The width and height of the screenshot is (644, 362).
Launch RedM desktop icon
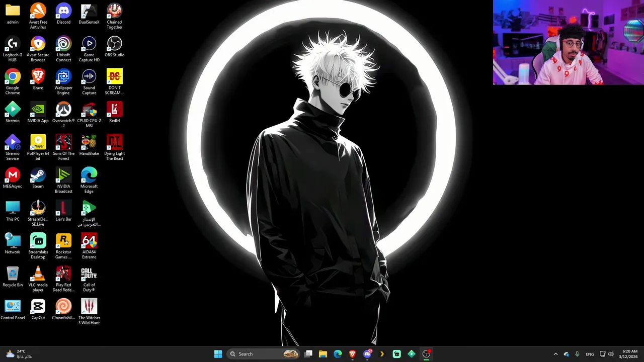point(114,113)
